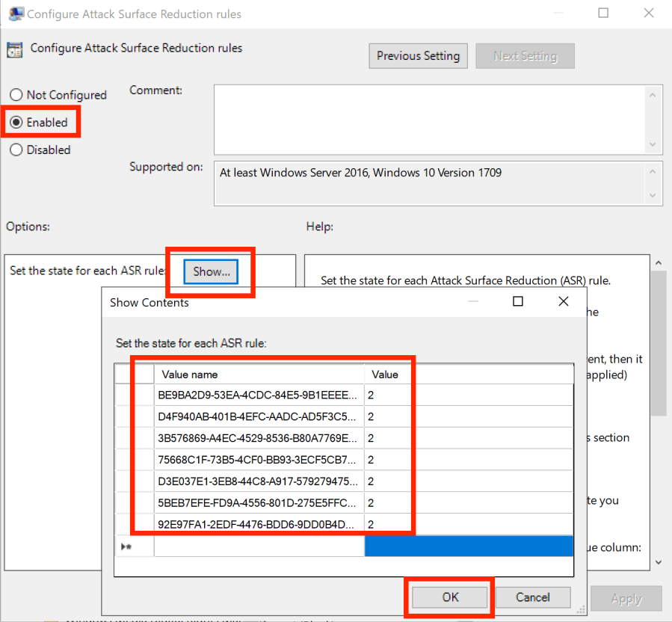Maximize the Configure Attack Surface Reduction window

(603, 13)
